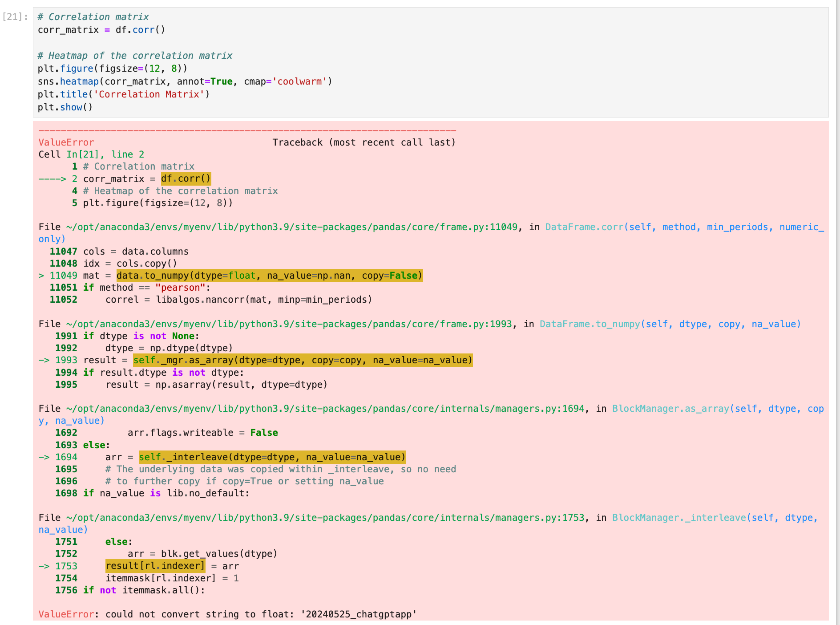The height and width of the screenshot is (625, 840).
Task: Click the 'libalgos.nancorr' line 11052
Action: pos(211,300)
